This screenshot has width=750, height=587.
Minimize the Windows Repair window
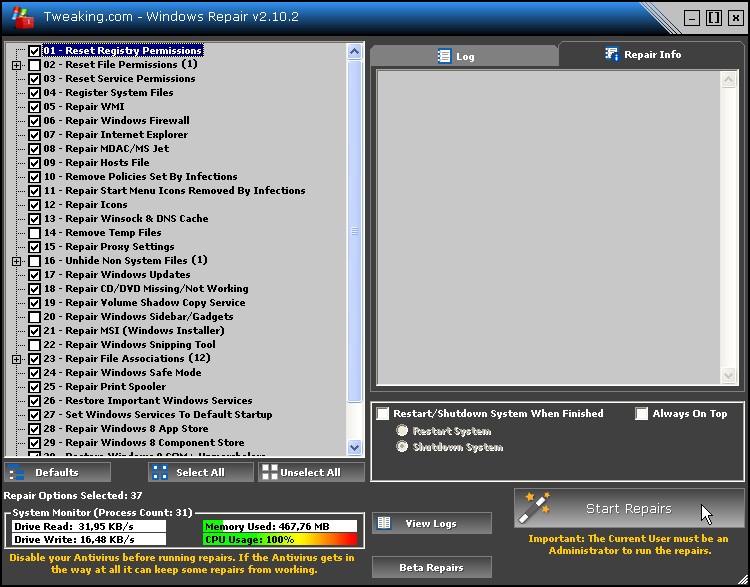click(692, 18)
